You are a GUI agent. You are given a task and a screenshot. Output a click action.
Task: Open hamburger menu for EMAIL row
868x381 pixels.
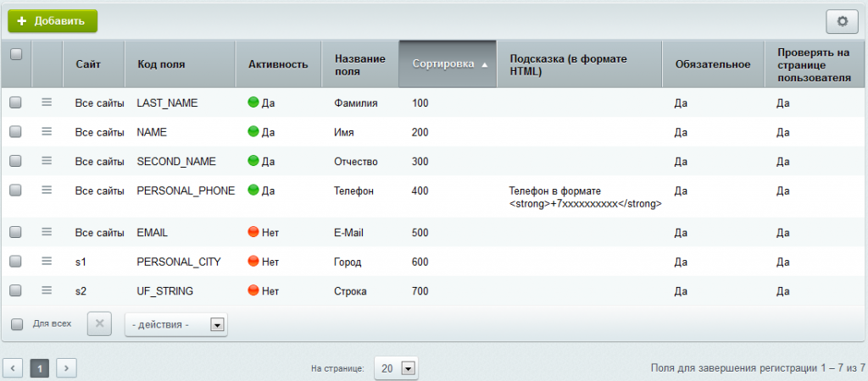pyautogui.click(x=47, y=231)
